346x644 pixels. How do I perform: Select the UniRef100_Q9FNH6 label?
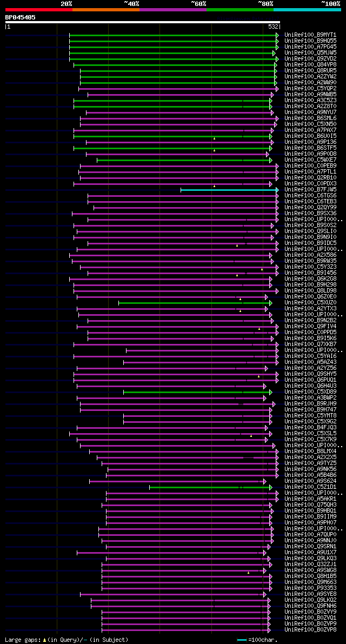(x=310, y=607)
